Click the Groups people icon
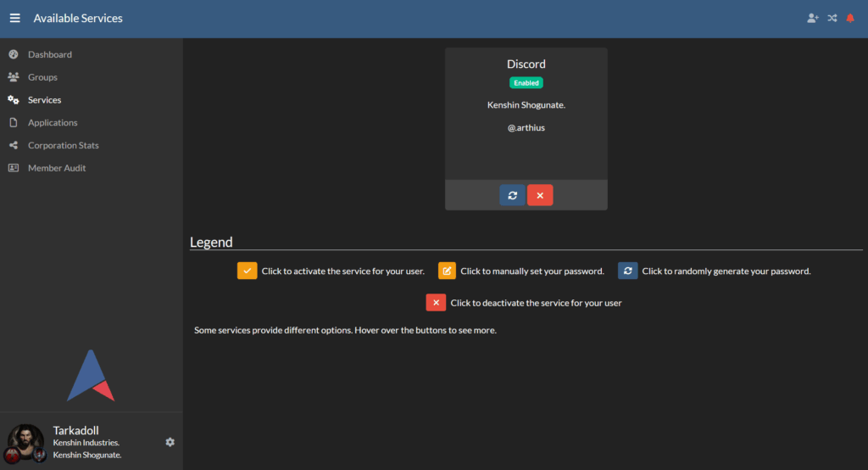Image resolution: width=868 pixels, height=470 pixels. pos(14,77)
